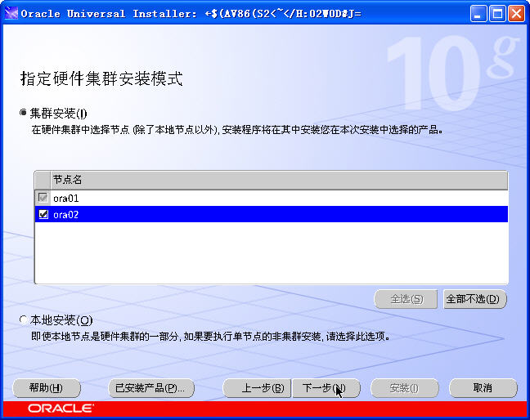The width and height of the screenshot is (530, 420).
Task: Proceed with 下一步(N) button
Action: (326, 388)
